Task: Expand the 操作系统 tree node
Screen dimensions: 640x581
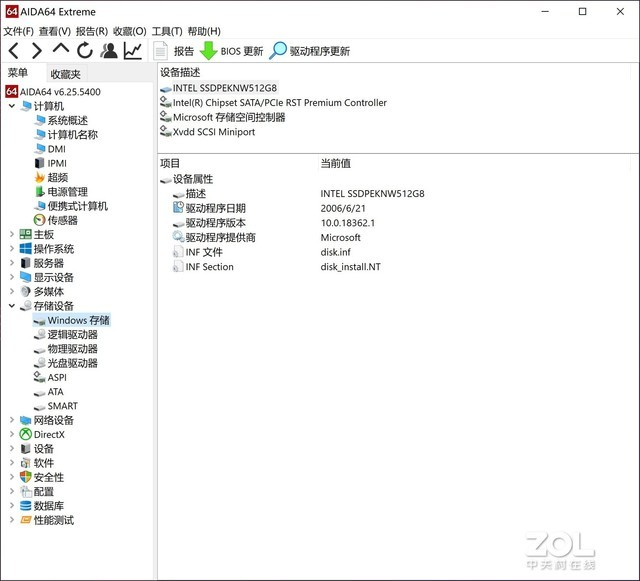Action: [x=12, y=249]
